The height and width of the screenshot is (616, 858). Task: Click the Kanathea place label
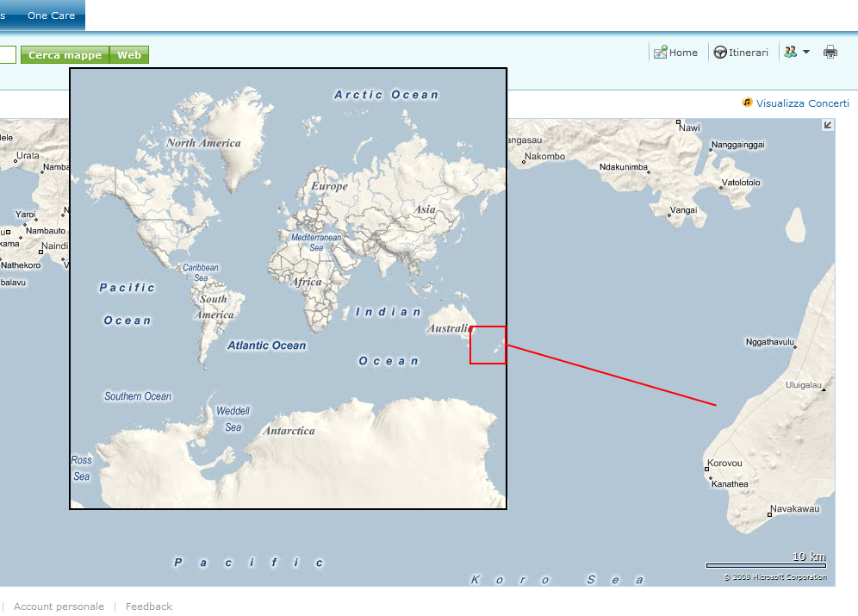(730, 483)
